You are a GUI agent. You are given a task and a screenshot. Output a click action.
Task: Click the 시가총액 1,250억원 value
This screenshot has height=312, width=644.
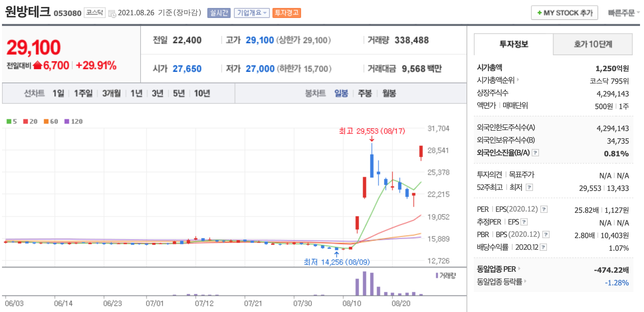point(612,69)
